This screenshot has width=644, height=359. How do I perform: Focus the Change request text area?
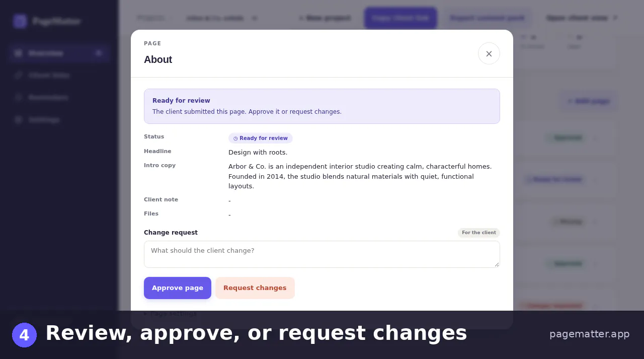[x=322, y=254]
